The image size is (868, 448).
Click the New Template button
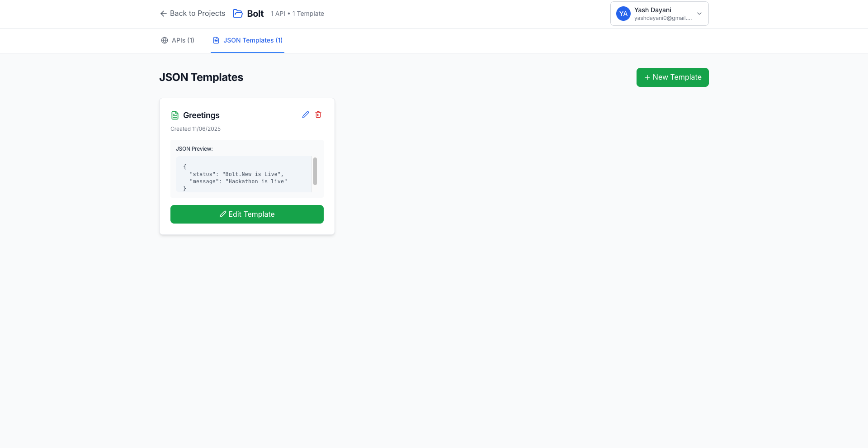[672, 77]
